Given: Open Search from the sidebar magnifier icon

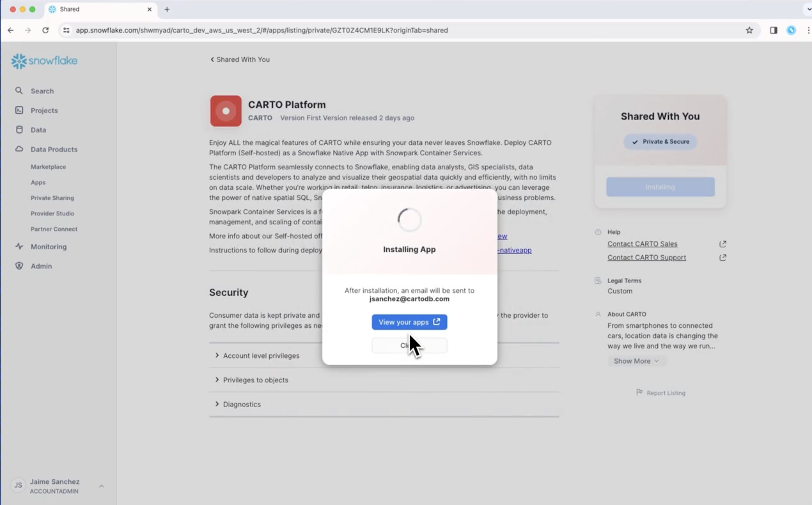Looking at the screenshot, I should tap(19, 91).
